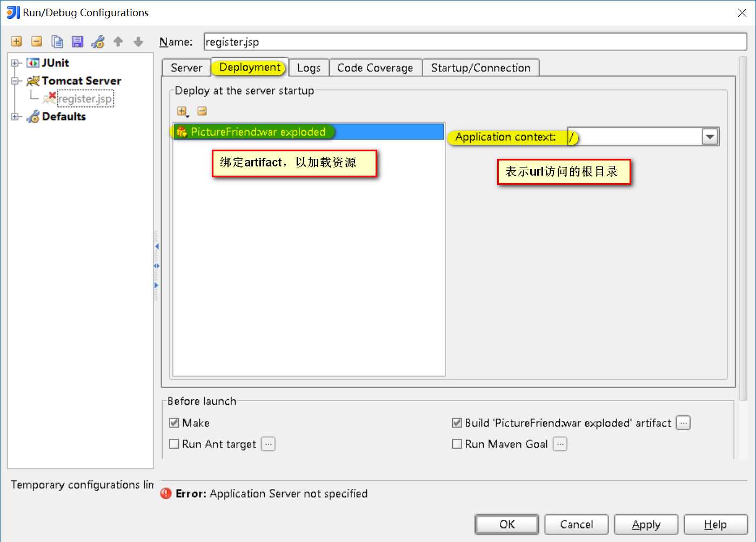The width and height of the screenshot is (756, 542).
Task: Click the splitter right-arrow expand handle
Action: click(157, 285)
